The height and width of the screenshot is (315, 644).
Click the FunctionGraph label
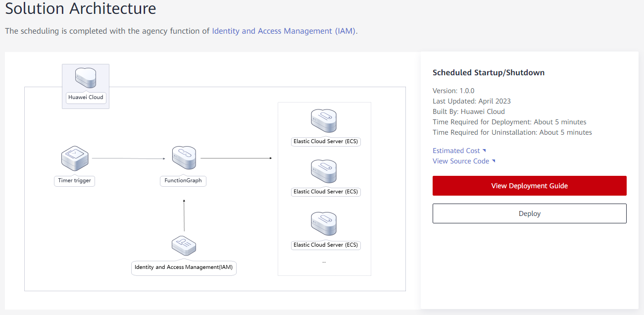(183, 181)
